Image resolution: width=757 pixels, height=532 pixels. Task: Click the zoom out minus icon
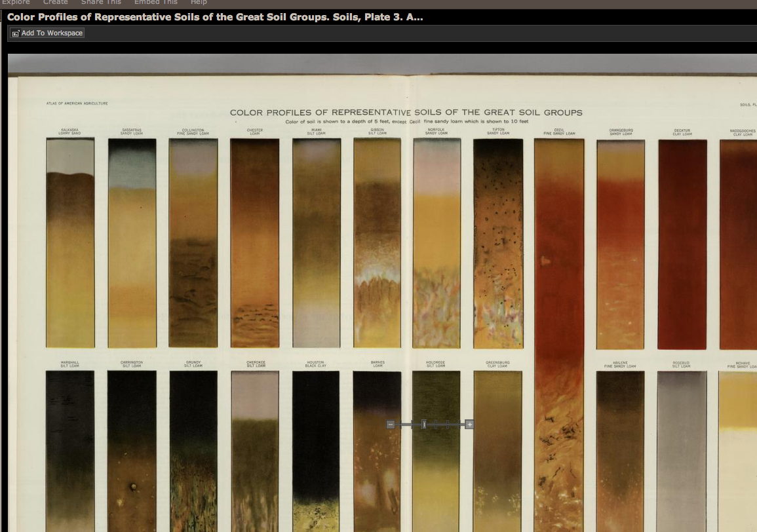[x=391, y=425]
